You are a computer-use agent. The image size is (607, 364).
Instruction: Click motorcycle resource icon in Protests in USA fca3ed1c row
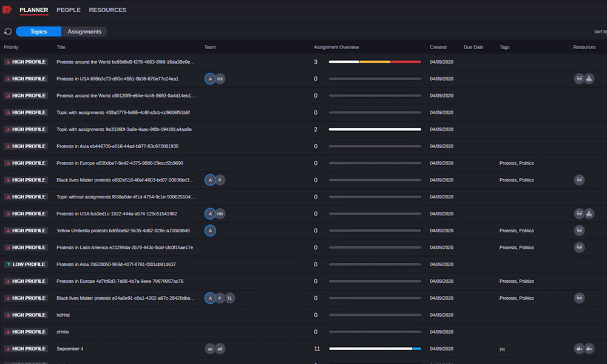589,214
